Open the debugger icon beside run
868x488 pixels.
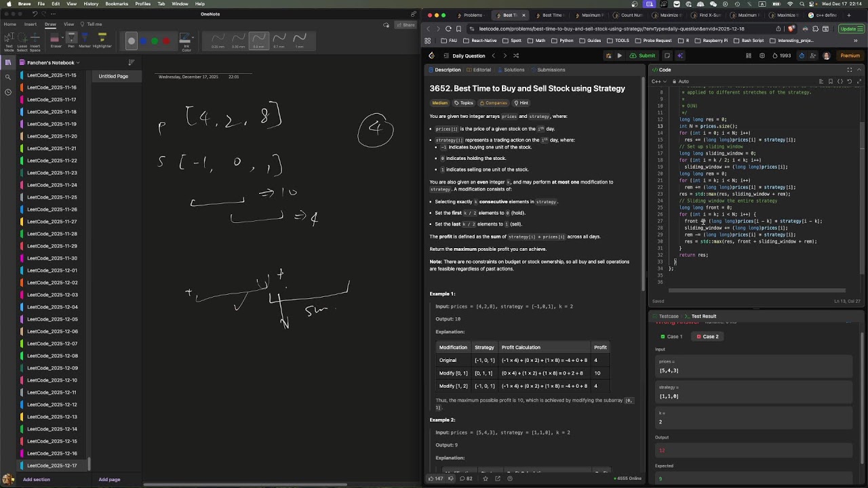[x=608, y=56]
